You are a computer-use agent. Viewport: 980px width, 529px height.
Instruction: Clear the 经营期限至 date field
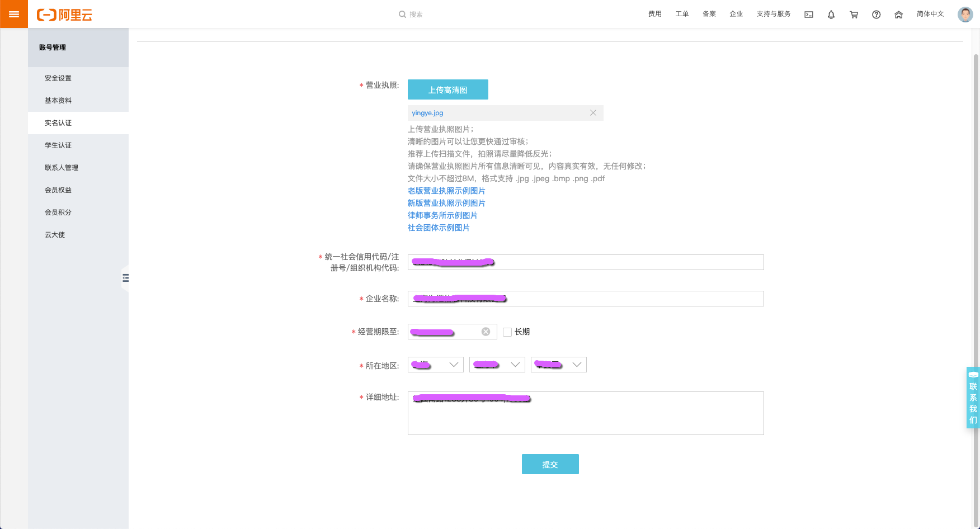486,332
